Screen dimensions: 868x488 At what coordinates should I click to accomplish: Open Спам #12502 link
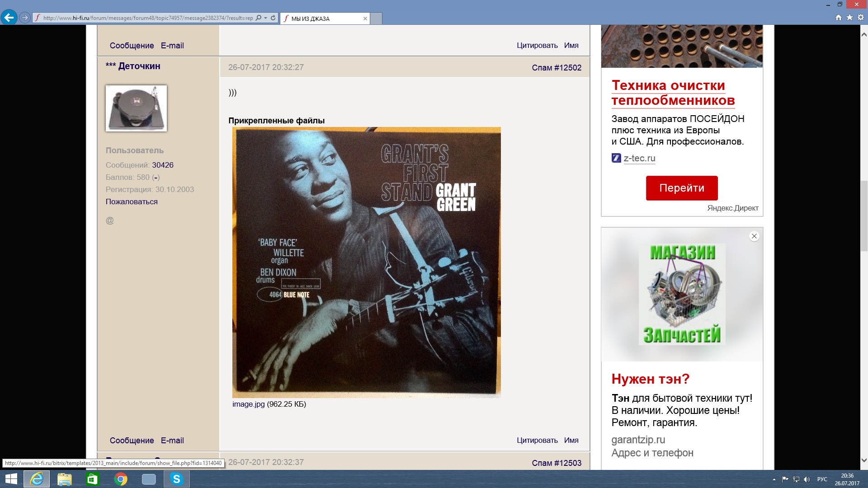(556, 67)
